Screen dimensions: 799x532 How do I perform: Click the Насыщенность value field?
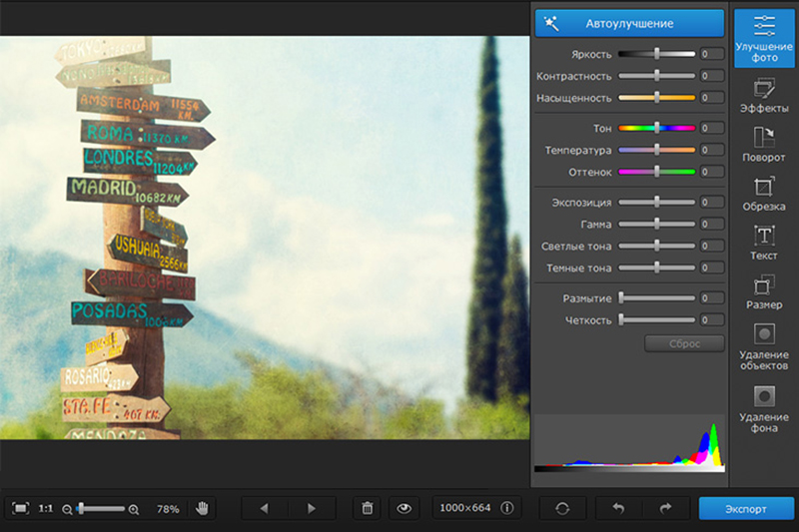point(712,98)
